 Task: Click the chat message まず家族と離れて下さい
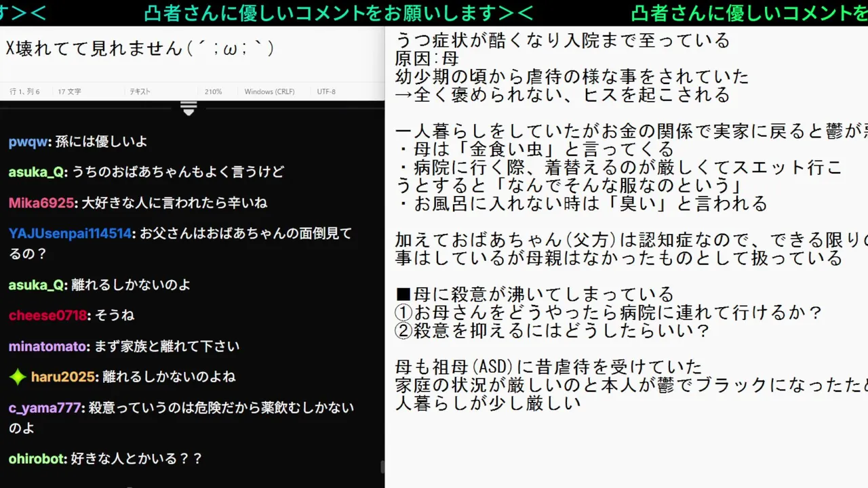tap(167, 346)
